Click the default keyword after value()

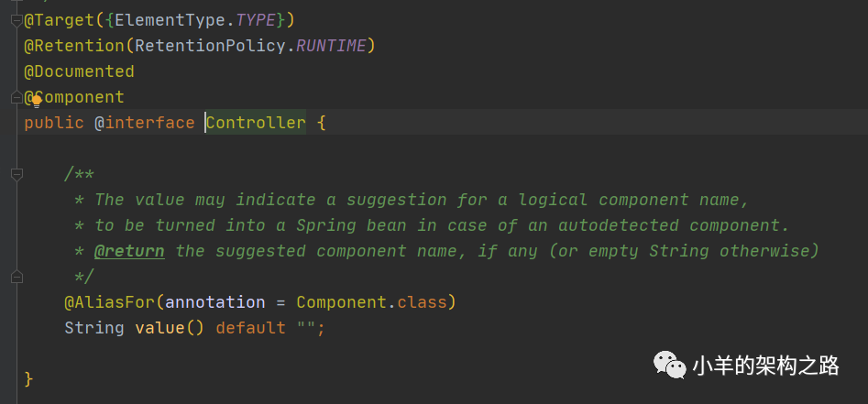point(250,327)
